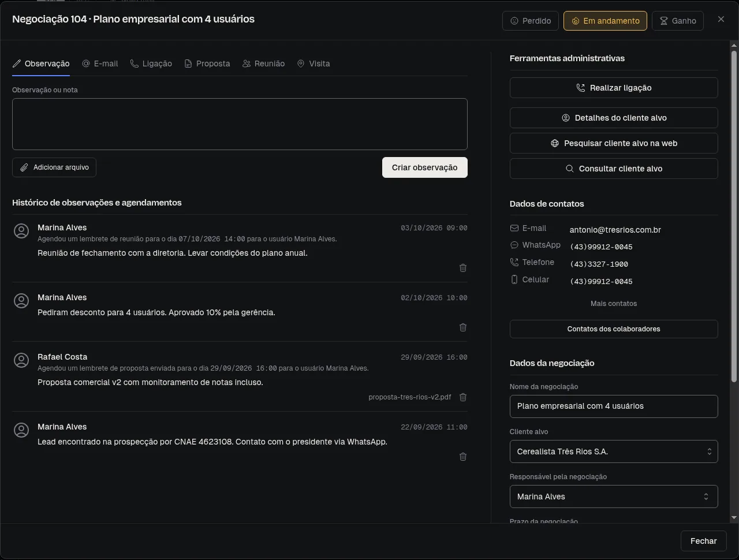Click the Nome da negociação field

coord(614,406)
